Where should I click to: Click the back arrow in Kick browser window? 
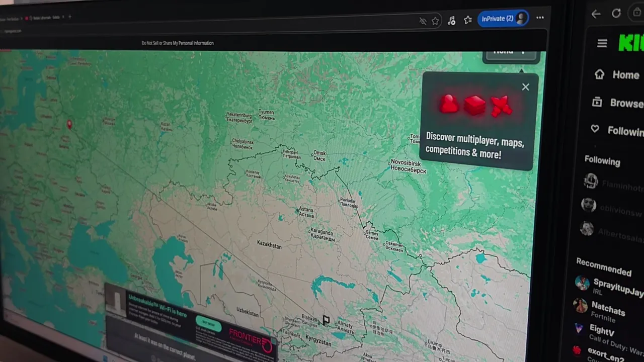click(x=596, y=14)
